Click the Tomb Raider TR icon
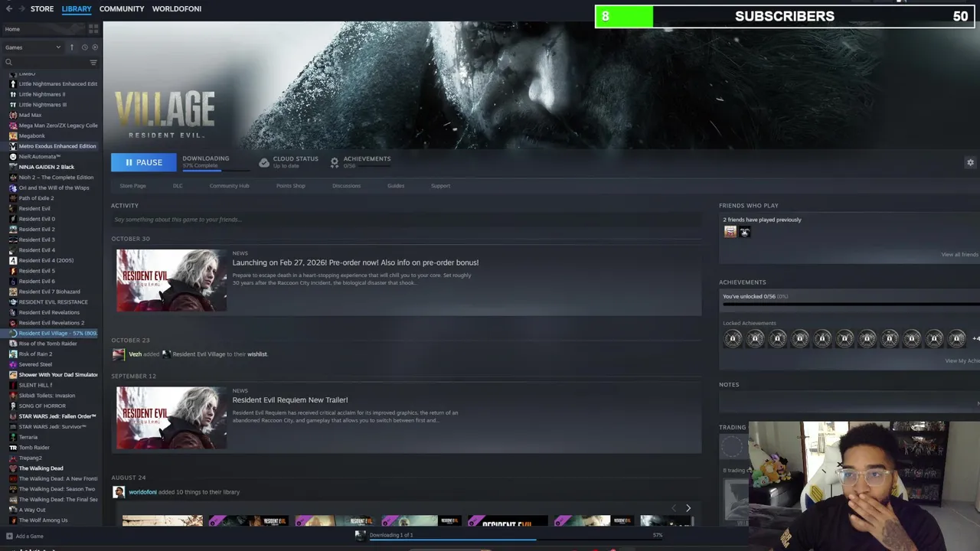 (x=13, y=448)
